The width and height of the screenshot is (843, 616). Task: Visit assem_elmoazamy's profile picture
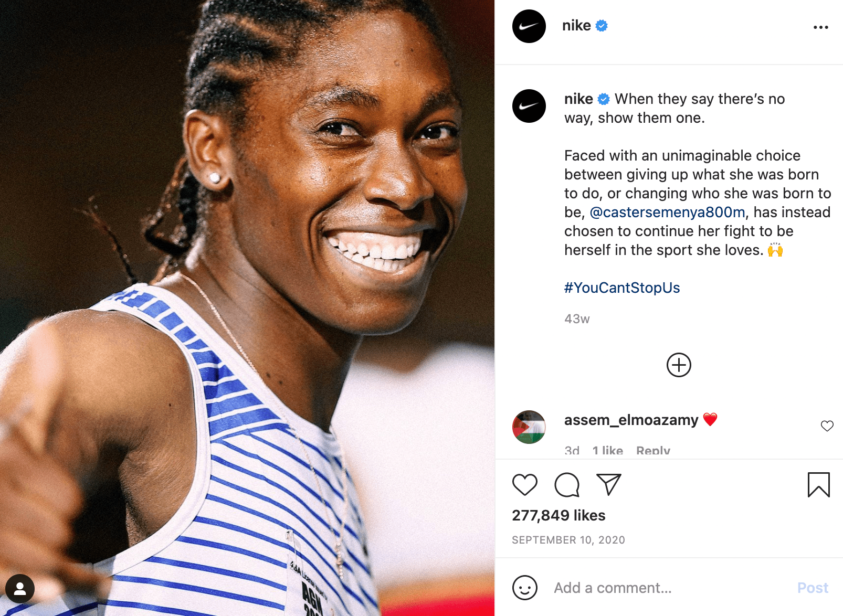[529, 427]
